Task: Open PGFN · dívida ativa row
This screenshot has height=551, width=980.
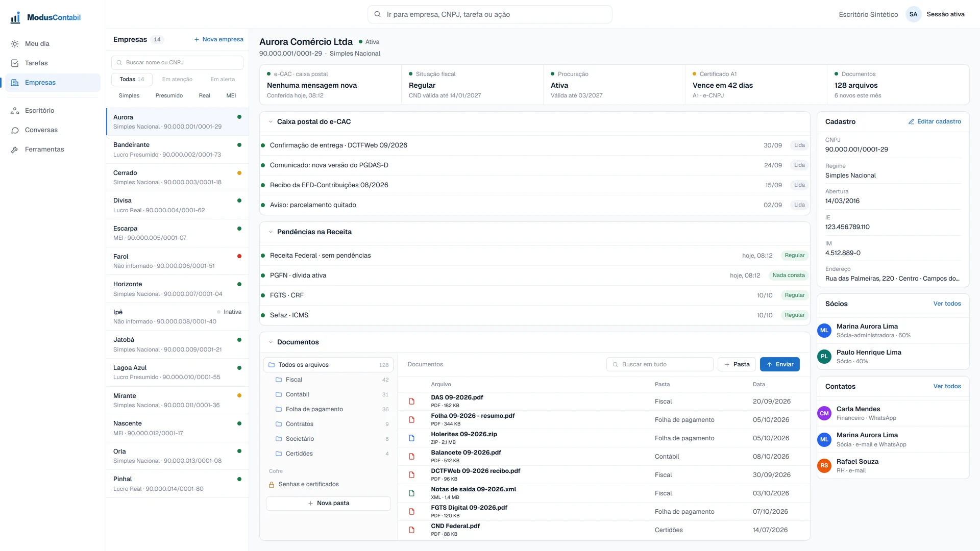Action: click(534, 275)
